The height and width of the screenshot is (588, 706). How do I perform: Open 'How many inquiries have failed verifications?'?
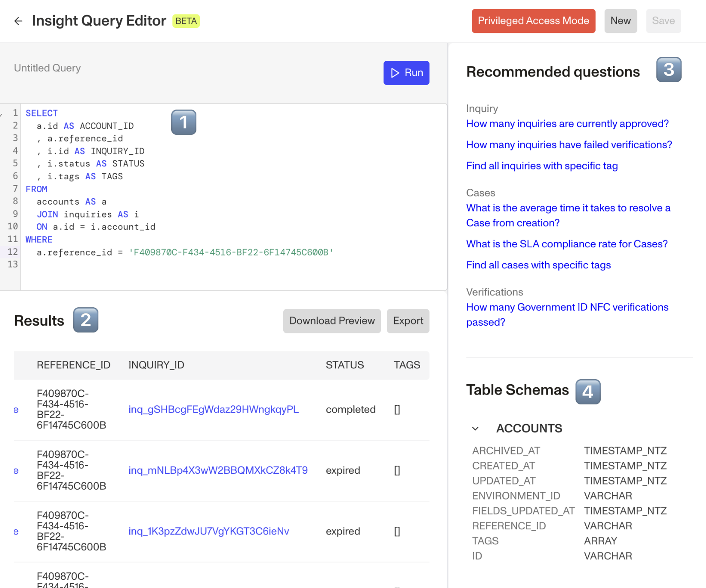click(x=569, y=145)
